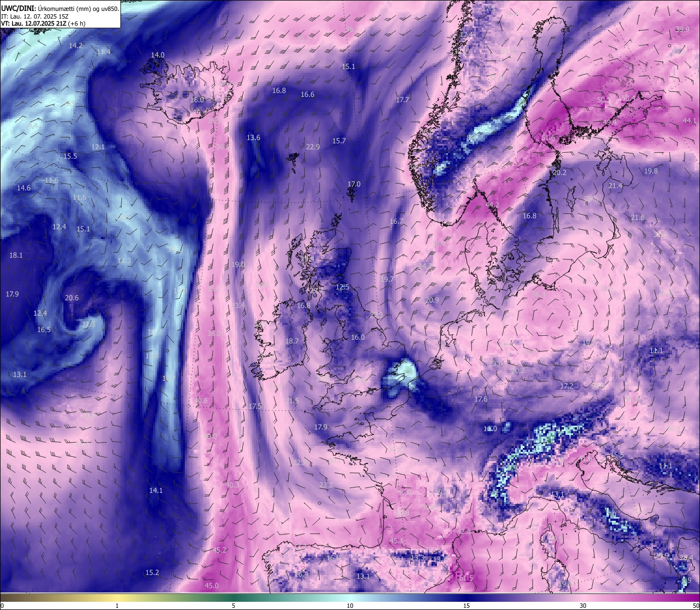Click the 13.6 value label
Image resolution: width=700 pixels, height=610 pixels.
253,137
